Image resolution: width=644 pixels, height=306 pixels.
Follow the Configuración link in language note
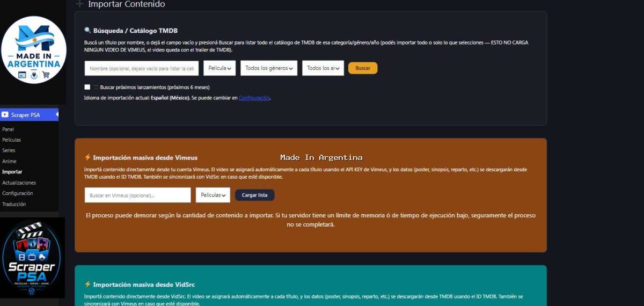pos(254,98)
